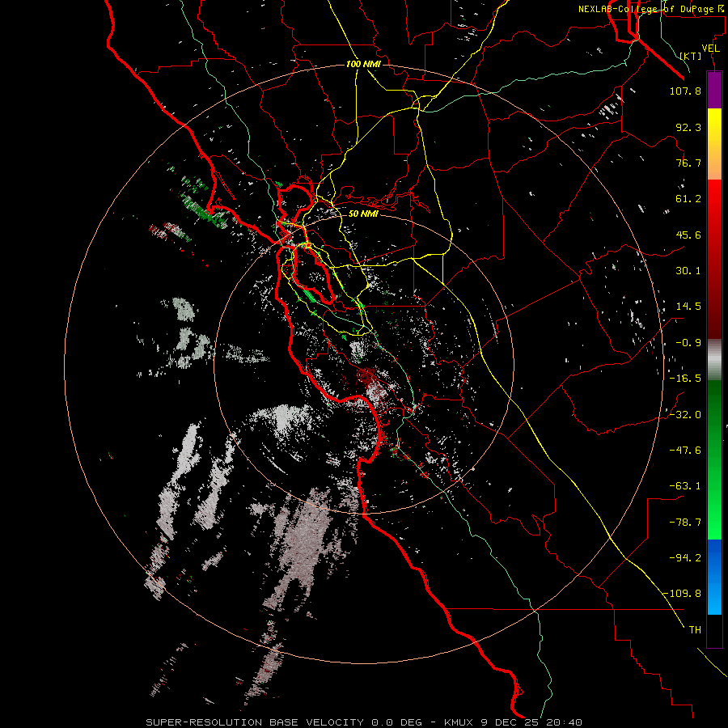Click the 45.6 velocity scale value
The image size is (728, 728).
688,235
